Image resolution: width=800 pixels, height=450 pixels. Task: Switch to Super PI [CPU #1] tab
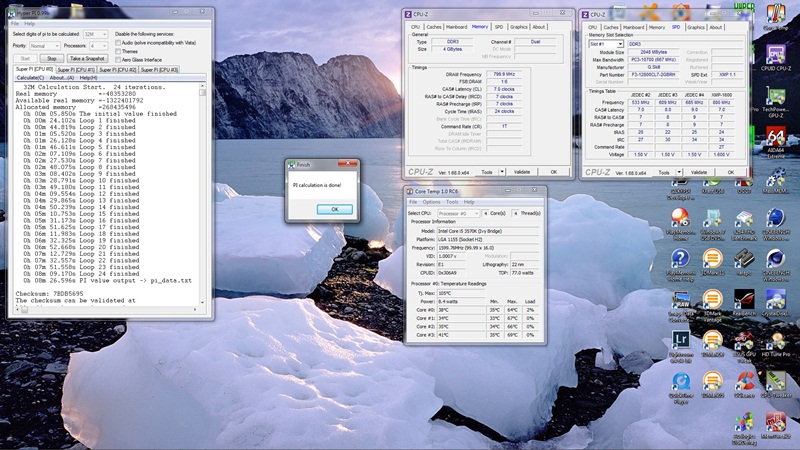tap(76, 70)
